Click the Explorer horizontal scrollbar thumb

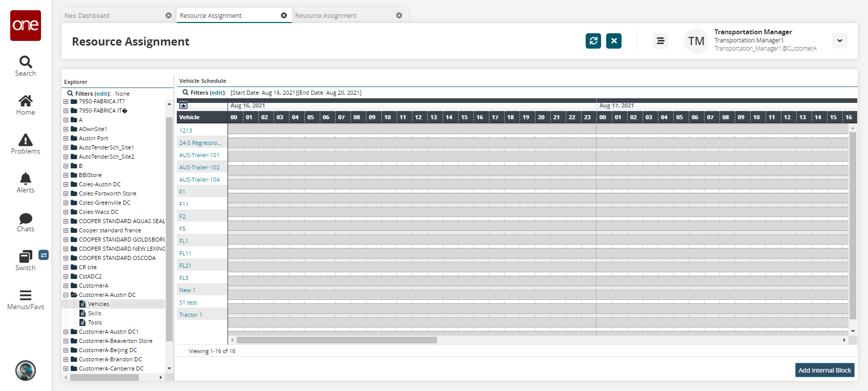click(105, 378)
